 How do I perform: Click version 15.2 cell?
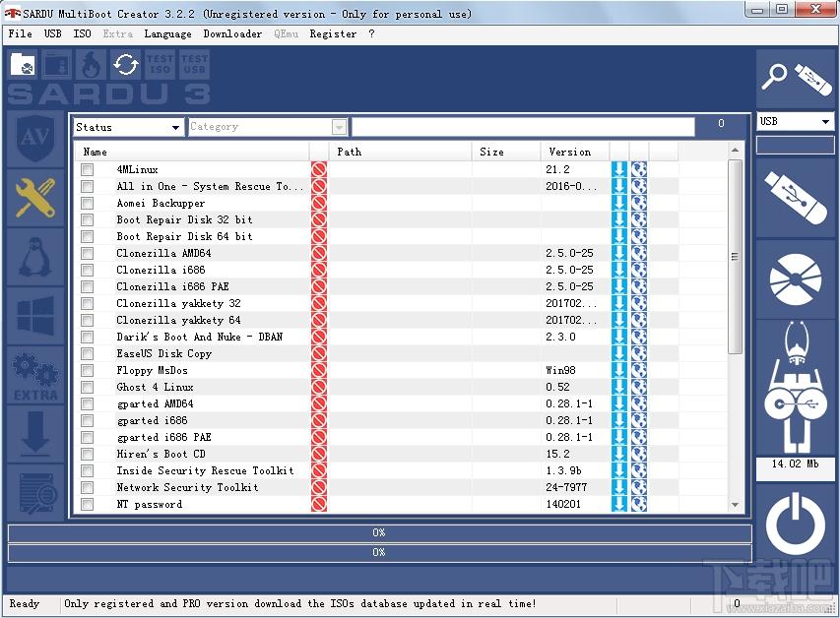(x=557, y=454)
